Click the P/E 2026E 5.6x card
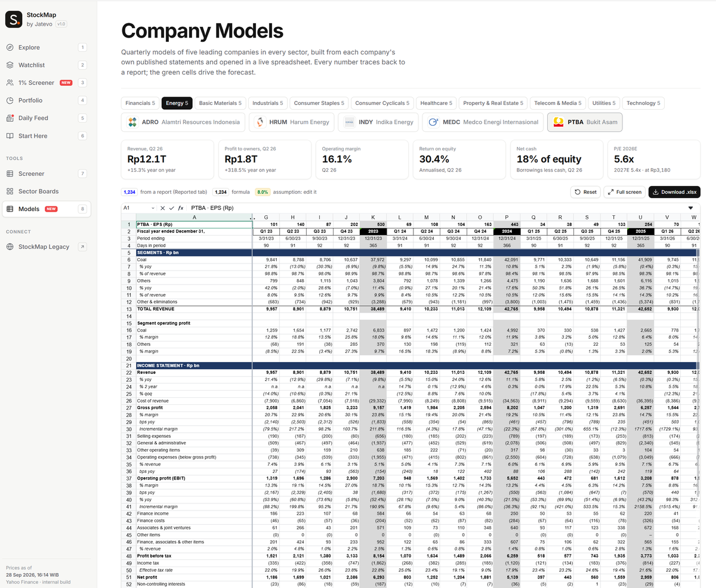Screen dimensions: 716x588 tap(653, 160)
